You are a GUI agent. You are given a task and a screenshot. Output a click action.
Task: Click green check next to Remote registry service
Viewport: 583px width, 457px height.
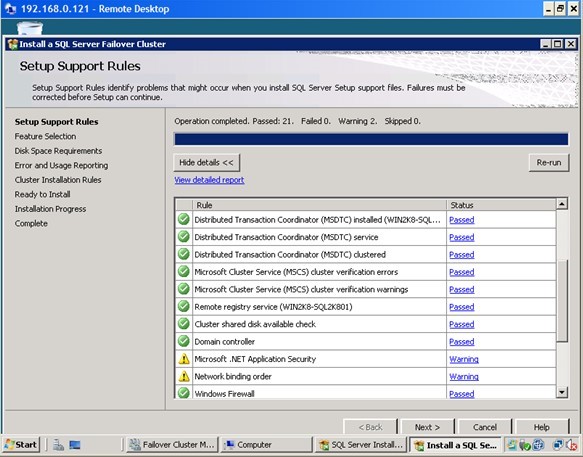tap(184, 306)
